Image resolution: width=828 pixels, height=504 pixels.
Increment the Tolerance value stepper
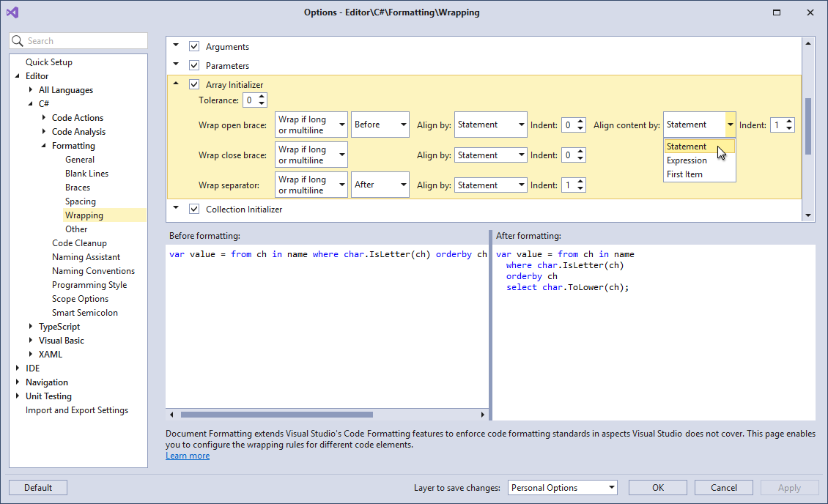click(x=263, y=96)
